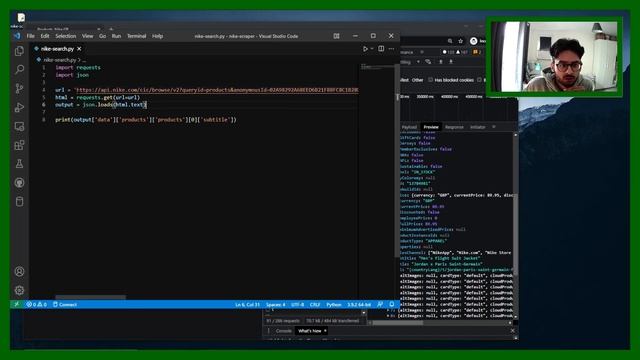Open the DevTools drawer three-dot menu
Image resolution: width=640 pixels, height=360 pixels.
click(268, 331)
